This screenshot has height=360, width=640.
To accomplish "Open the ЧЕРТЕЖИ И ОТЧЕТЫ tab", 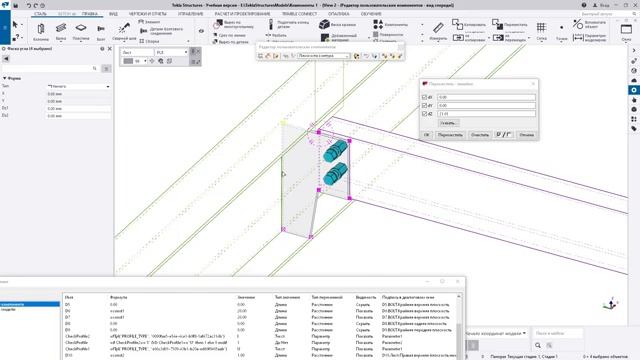I will (x=147, y=14).
